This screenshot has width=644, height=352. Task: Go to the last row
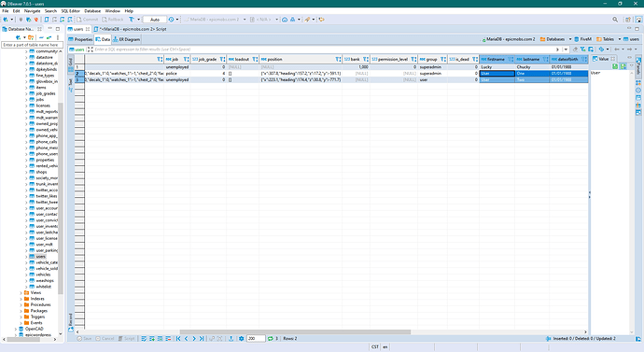202,338
